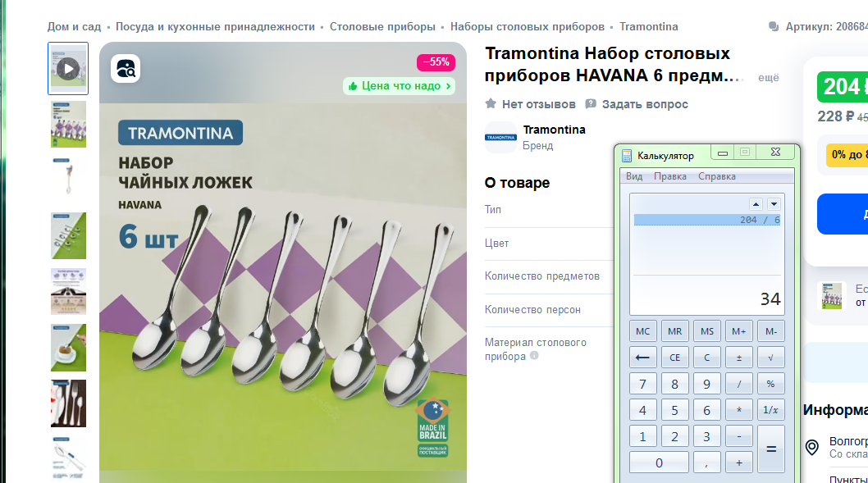The image size is (868, 483).
Task: Select the second thumbnail with spoon set packaging
Action: (x=68, y=124)
